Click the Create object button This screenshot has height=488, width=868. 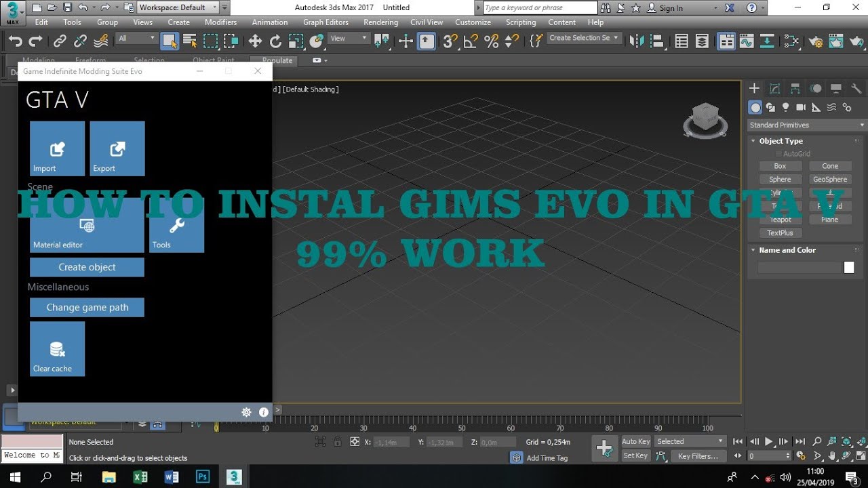87,267
